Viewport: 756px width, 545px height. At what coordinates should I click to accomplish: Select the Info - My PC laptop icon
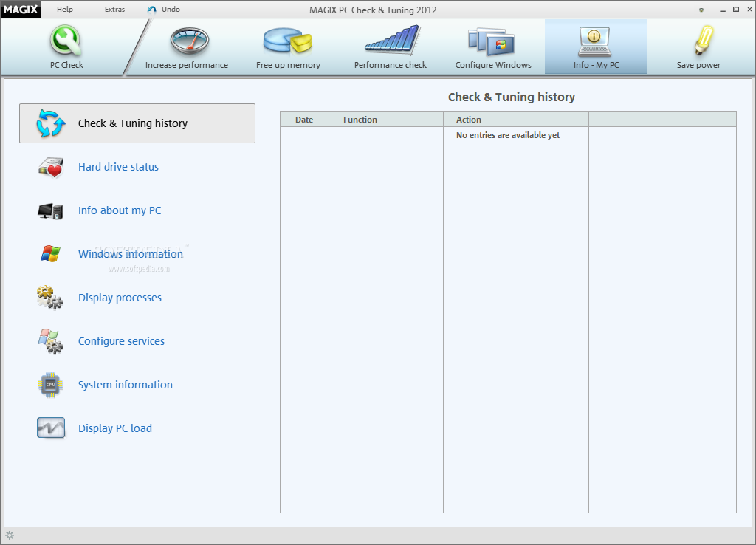click(595, 41)
